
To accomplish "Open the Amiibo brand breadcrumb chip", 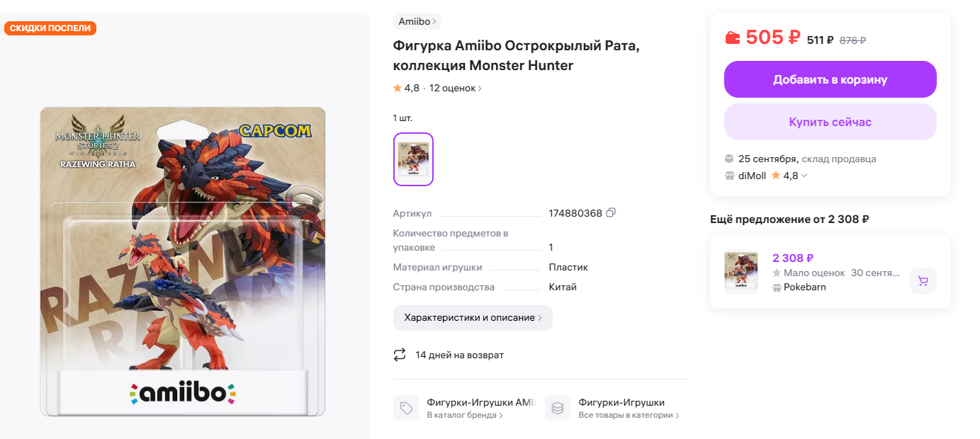I will tap(417, 21).
